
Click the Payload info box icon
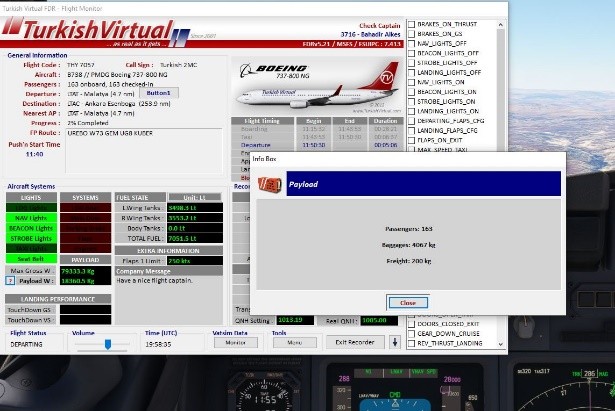pyautogui.click(x=270, y=184)
